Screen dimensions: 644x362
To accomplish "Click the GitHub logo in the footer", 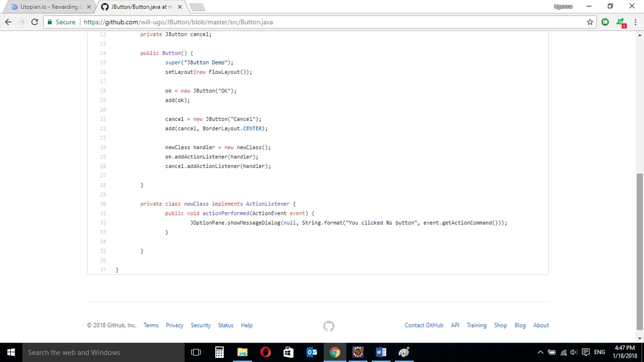I will (x=329, y=326).
